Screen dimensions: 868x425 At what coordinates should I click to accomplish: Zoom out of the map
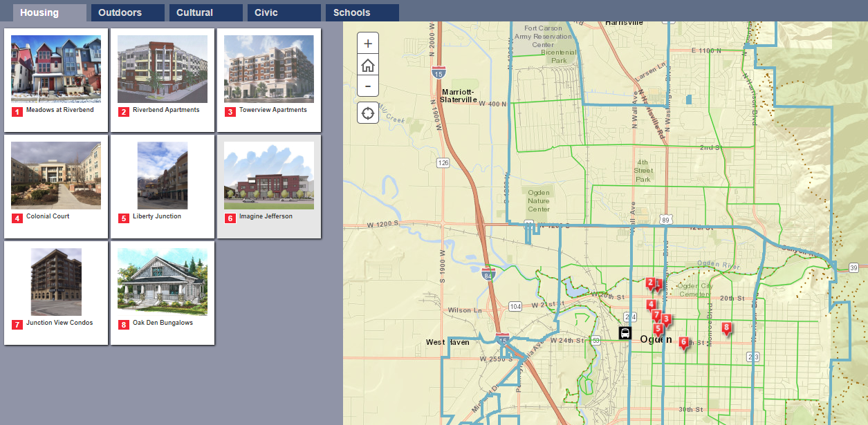pos(368,86)
